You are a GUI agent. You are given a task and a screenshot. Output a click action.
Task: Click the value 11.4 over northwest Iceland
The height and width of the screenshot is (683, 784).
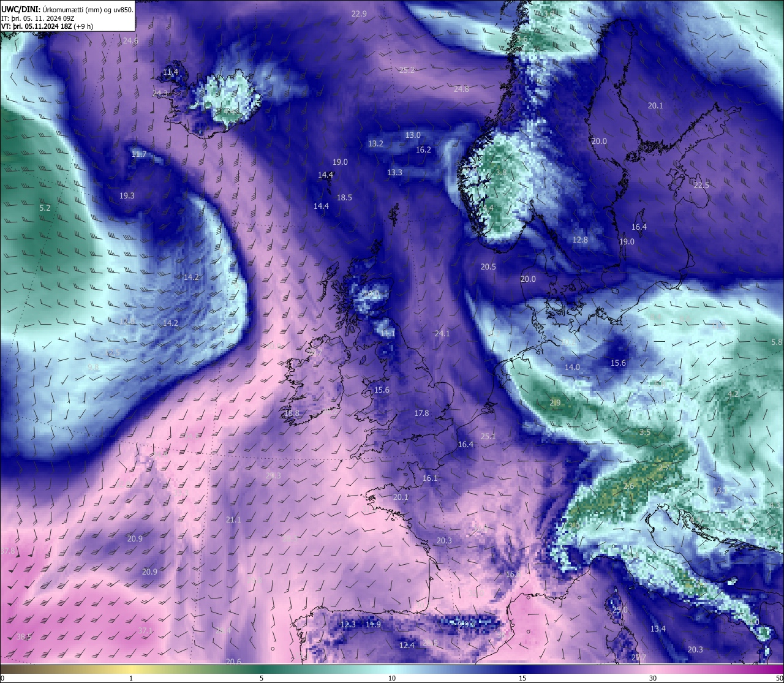[x=170, y=72]
